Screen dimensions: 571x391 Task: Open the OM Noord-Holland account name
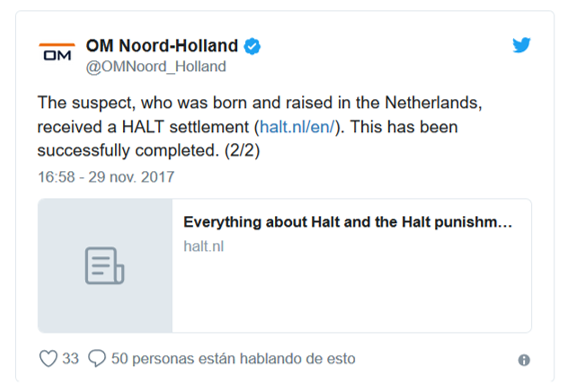162,46
